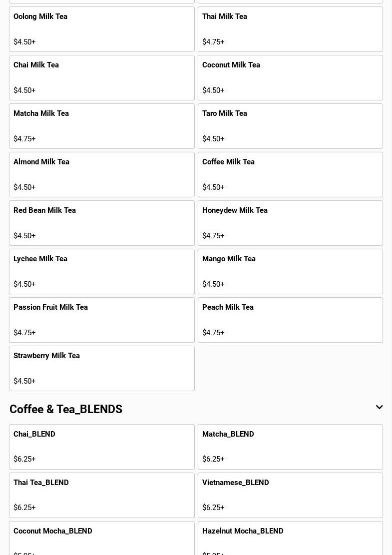Open the Oolong Milk Tea item
This screenshot has width=392, height=555.
coord(101,29)
